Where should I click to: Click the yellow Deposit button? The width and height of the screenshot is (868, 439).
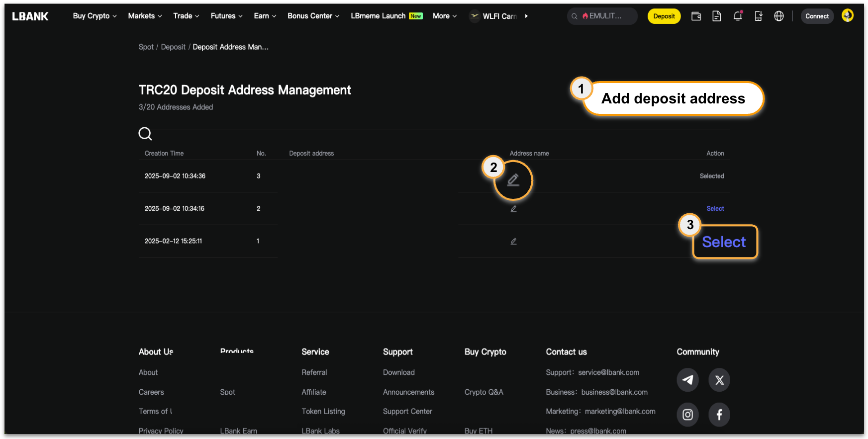664,16
